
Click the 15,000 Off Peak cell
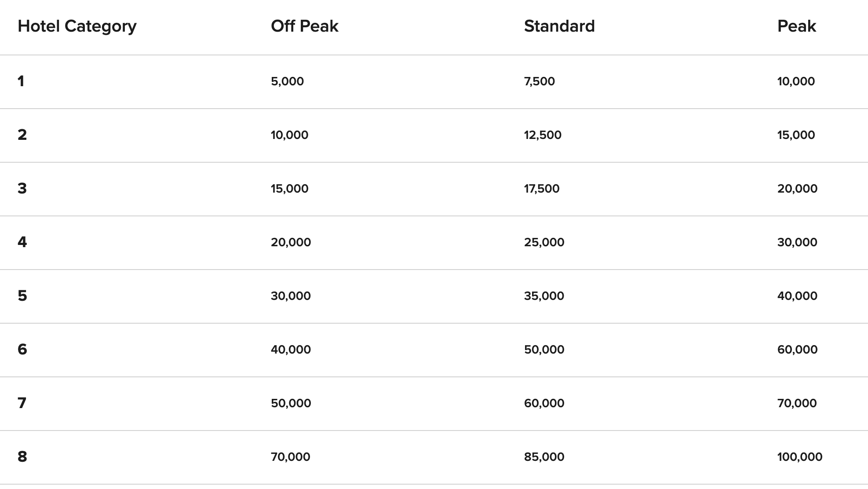[x=289, y=189]
